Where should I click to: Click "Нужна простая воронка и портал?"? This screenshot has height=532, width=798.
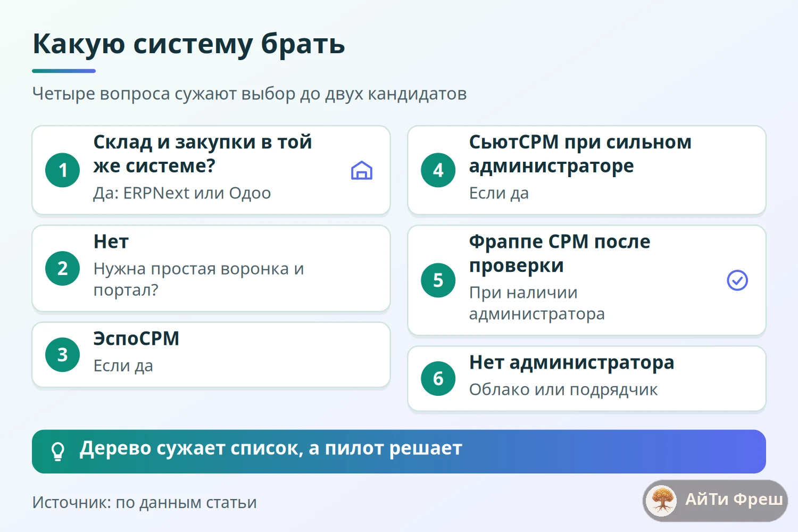coord(198,279)
